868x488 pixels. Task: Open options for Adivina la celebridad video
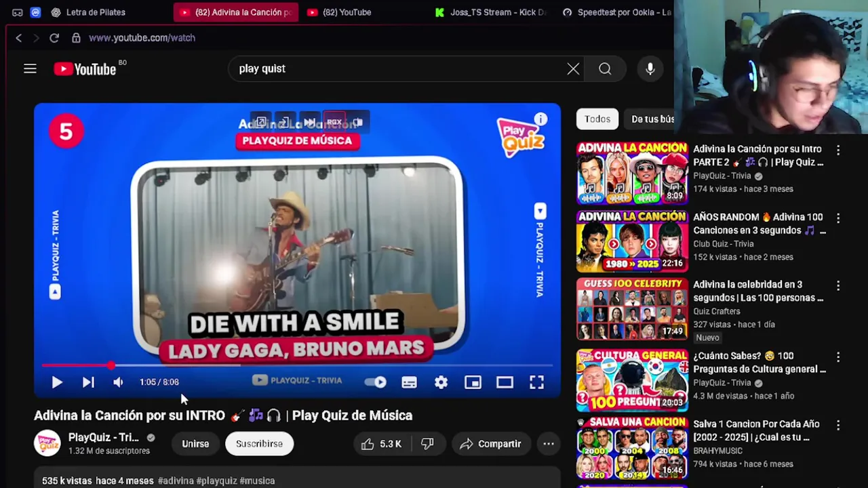point(838,286)
